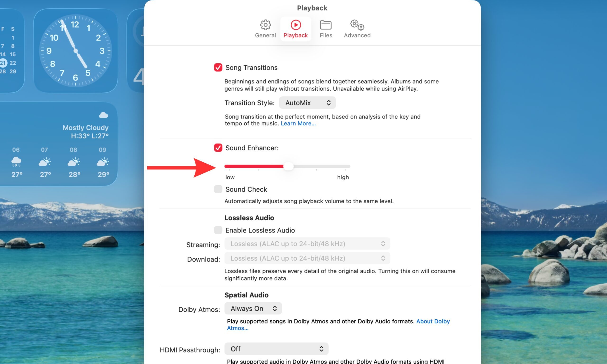607x364 pixels.
Task: Open the HDMI Passthrough dropdown
Action: [276, 349]
